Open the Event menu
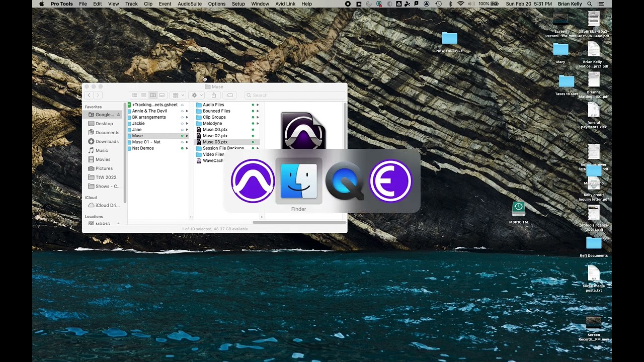644x362 pixels. [165, 4]
